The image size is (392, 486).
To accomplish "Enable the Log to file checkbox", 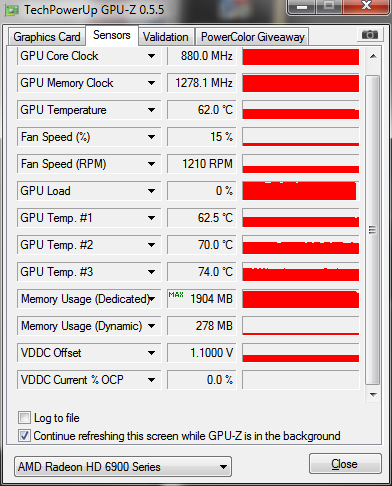I will click(x=24, y=418).
